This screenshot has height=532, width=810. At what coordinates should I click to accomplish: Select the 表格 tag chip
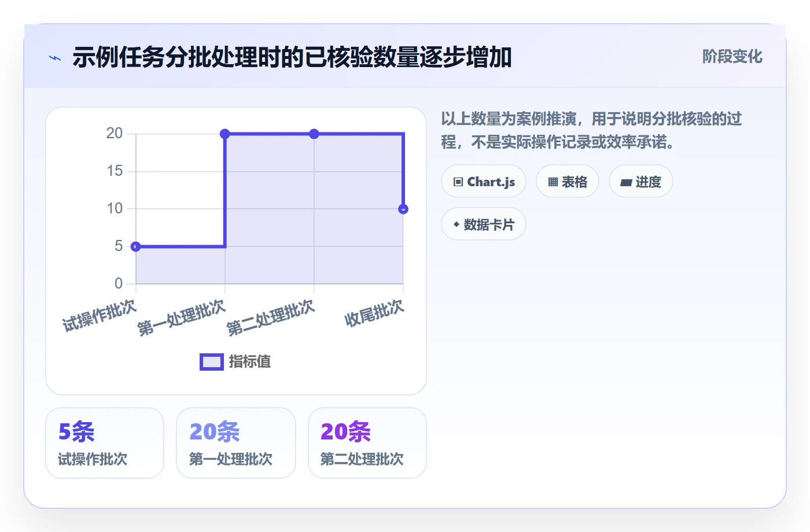pyautogui.click(x=568, y=182)
